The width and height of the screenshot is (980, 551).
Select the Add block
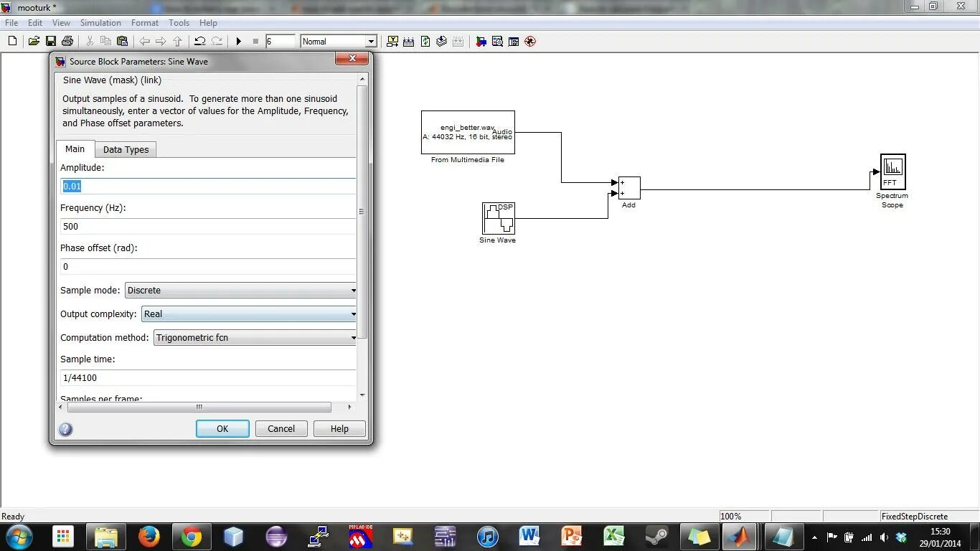[629, 188]
